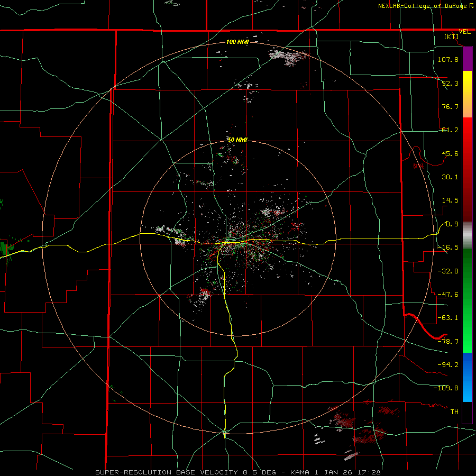Click the [KT] units label
The width and height of the screenshot is (476, 476).
click(452, 36)
